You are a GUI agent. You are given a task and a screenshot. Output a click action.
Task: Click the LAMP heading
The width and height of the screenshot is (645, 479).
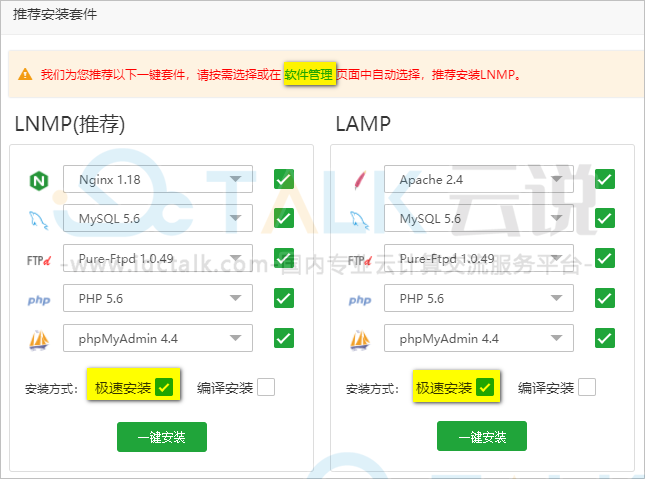[x=363, y=124]
